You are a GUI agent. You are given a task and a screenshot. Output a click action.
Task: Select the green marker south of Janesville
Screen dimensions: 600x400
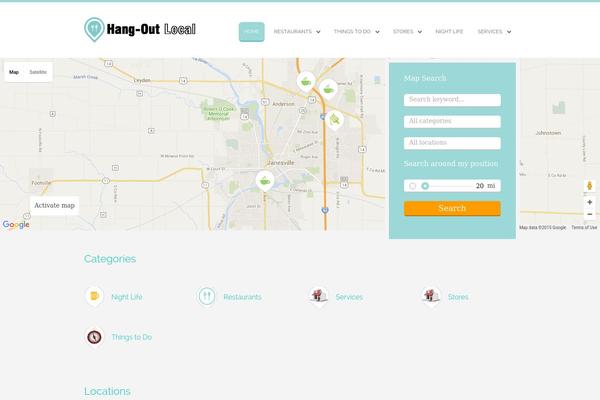[x=265, y=181]
